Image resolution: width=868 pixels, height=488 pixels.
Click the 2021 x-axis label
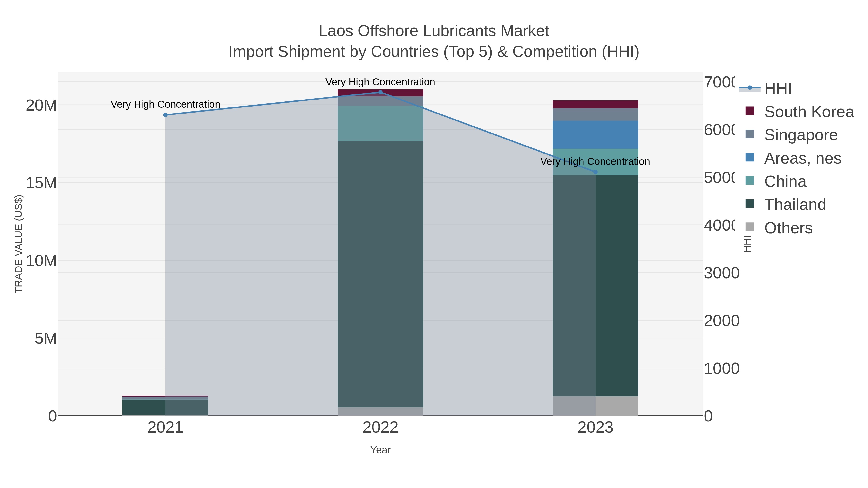pyautogui.click(x=165, y=428)
